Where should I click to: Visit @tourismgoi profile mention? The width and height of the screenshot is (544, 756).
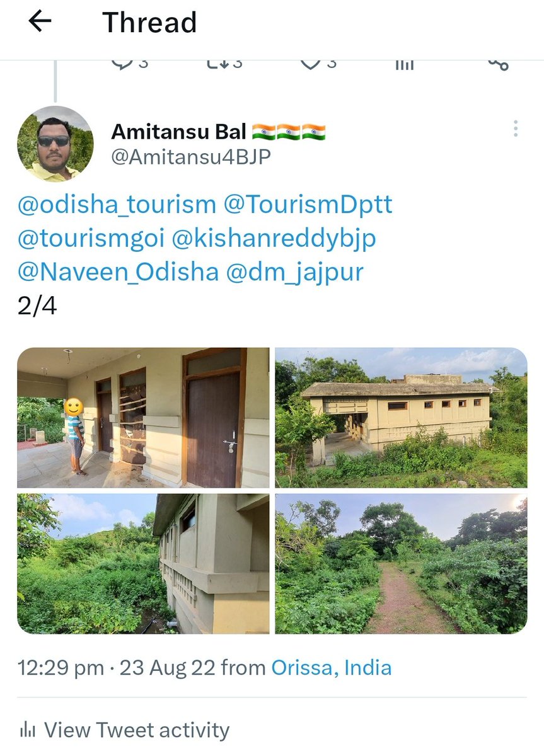point(91,239)
